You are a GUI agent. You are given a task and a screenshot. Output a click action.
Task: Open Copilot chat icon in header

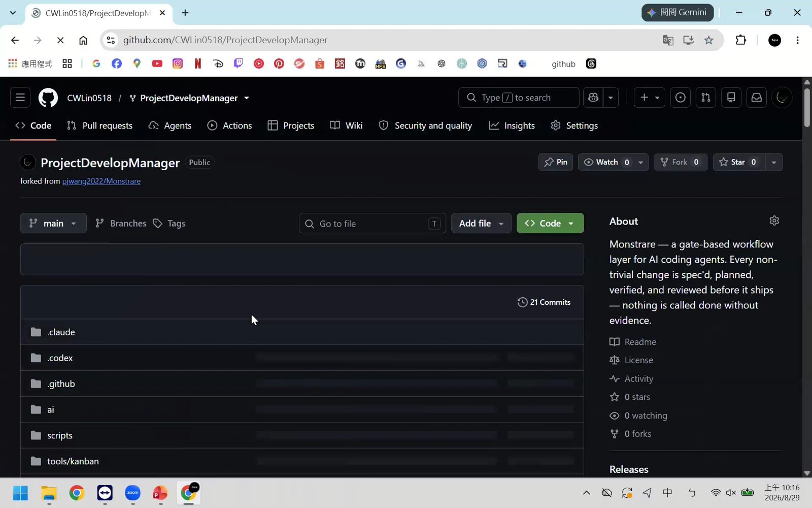pyautogui.click(x=593, y=98)
